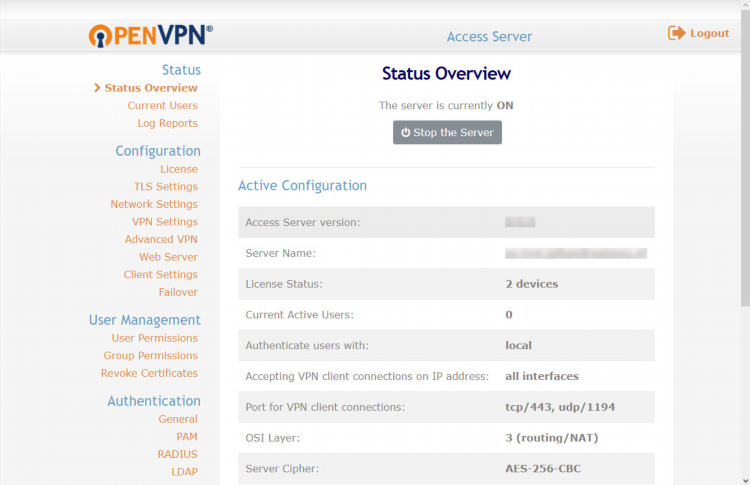This screenshot has width=750, height=485.
Task: Open TLS Settings
Action: click(165, 187)
